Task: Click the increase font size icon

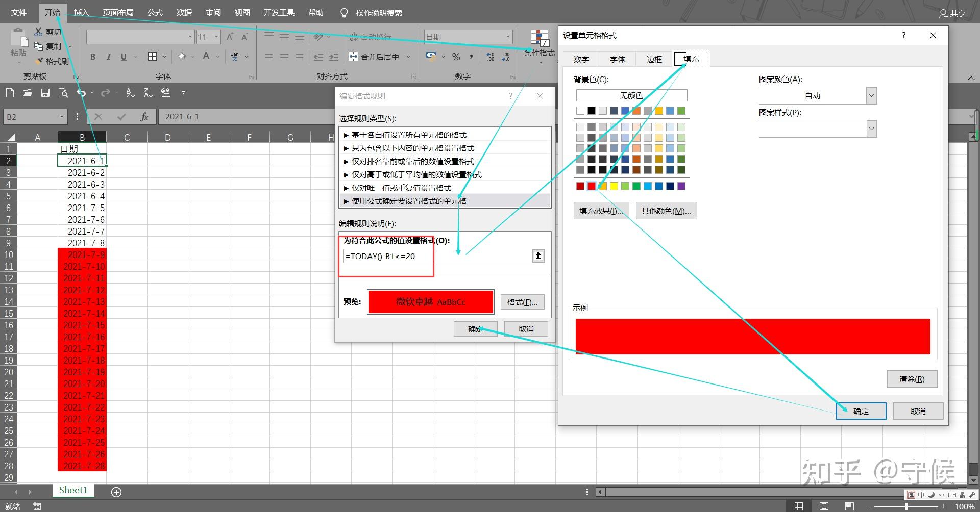Action: click(230, 37)
